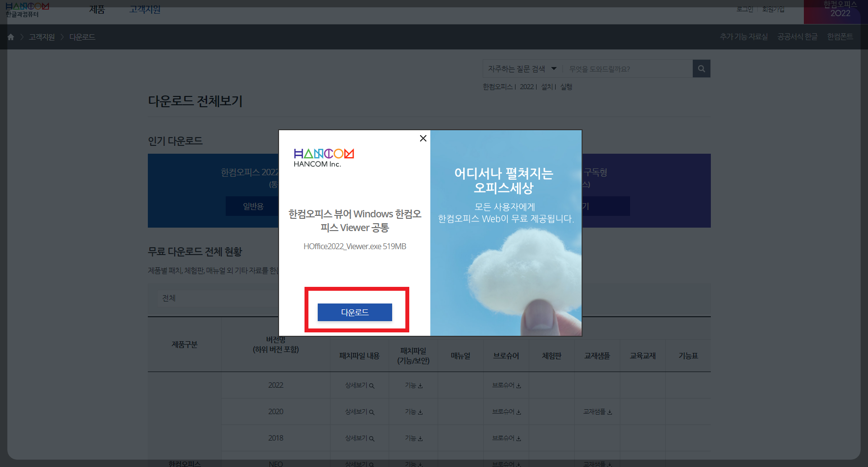Download 브로슈어 for version 2020
868x467 pixels.
click(507, 412)
